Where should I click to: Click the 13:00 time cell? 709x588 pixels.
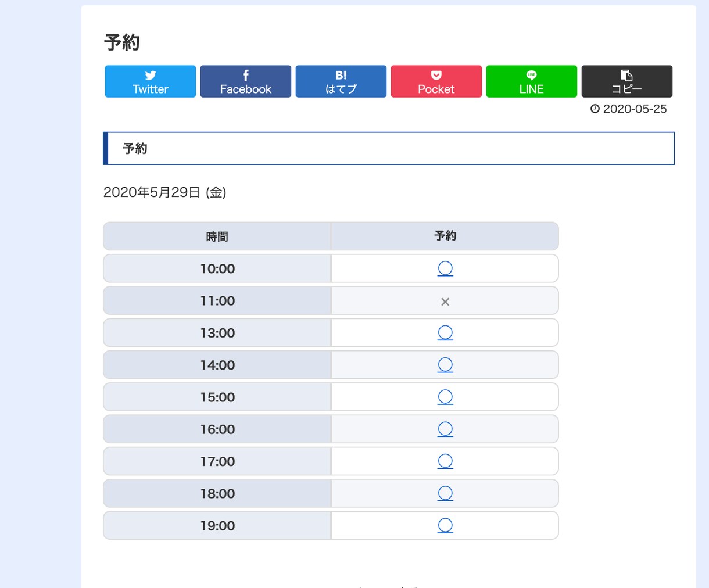[217, 333]
